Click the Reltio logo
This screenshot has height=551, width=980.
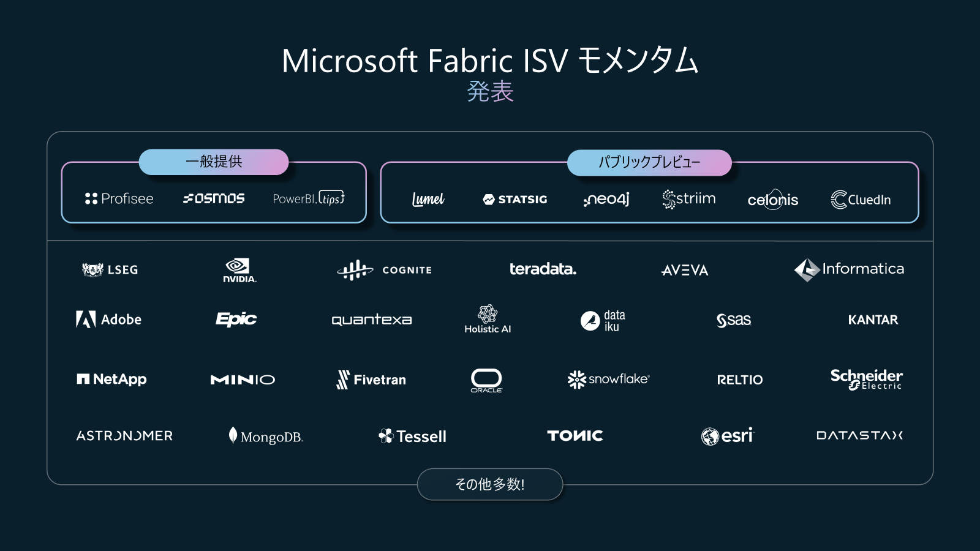click(740, 380)
